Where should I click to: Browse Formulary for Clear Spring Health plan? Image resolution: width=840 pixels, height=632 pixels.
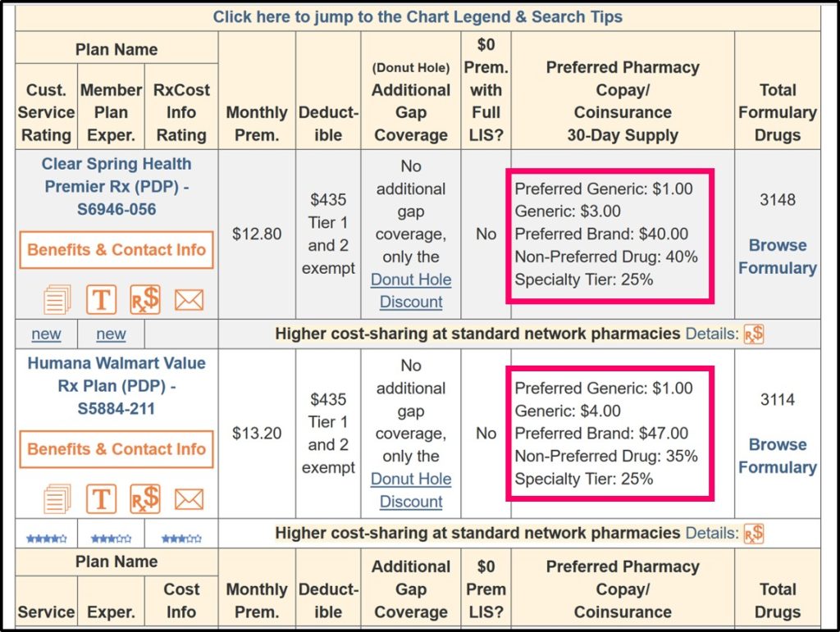pyautogui.click(x=777, y=257)
